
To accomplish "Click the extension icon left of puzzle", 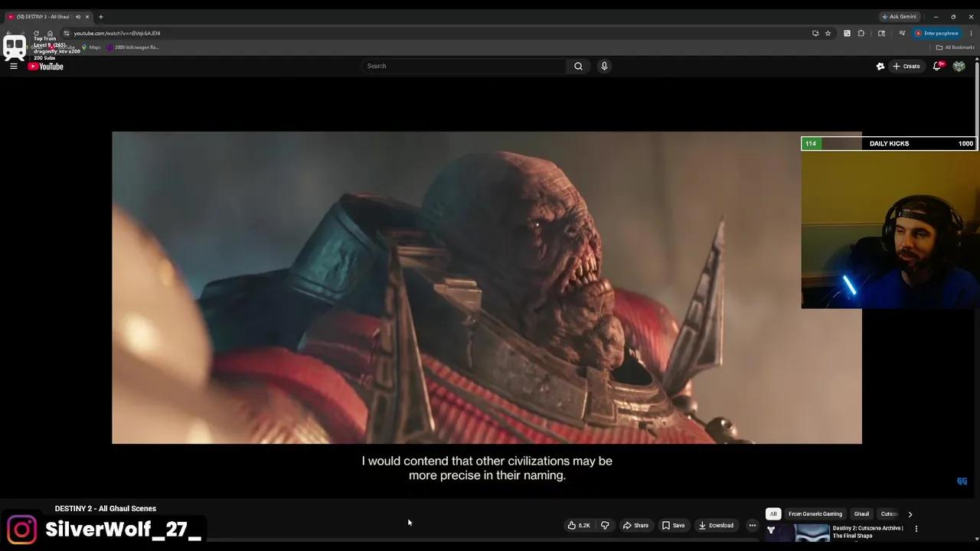I will click(847, 34).
